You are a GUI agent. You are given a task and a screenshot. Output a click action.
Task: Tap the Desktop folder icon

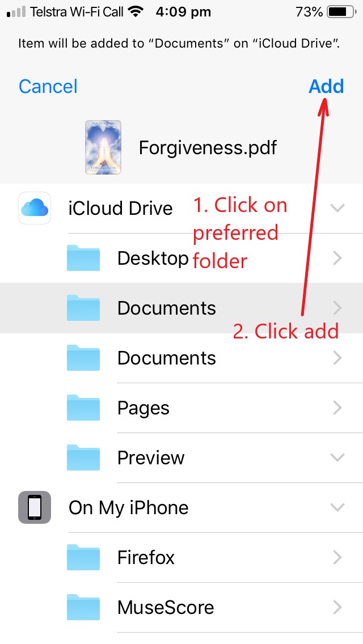(x=83, y=258)
